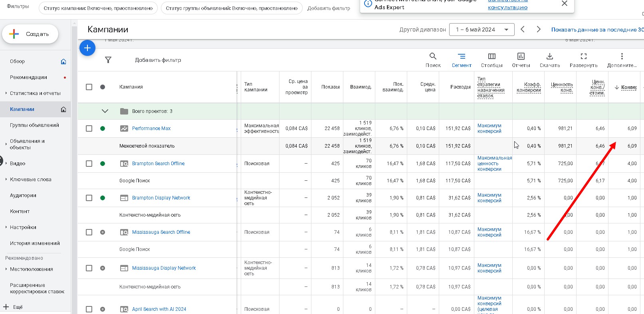Tick the Mississauga Display Network checkbox
The image size is (644, 314).
pyautogui.click(x=89, y=268)
